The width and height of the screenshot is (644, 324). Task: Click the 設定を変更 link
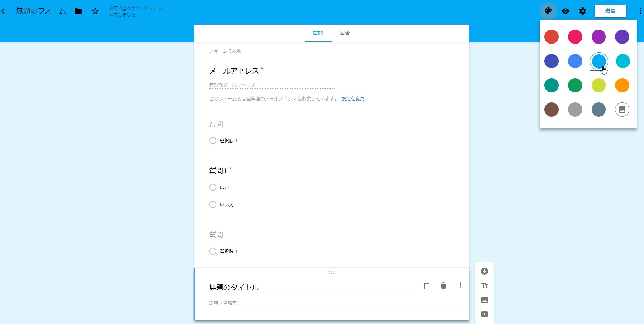353,99
